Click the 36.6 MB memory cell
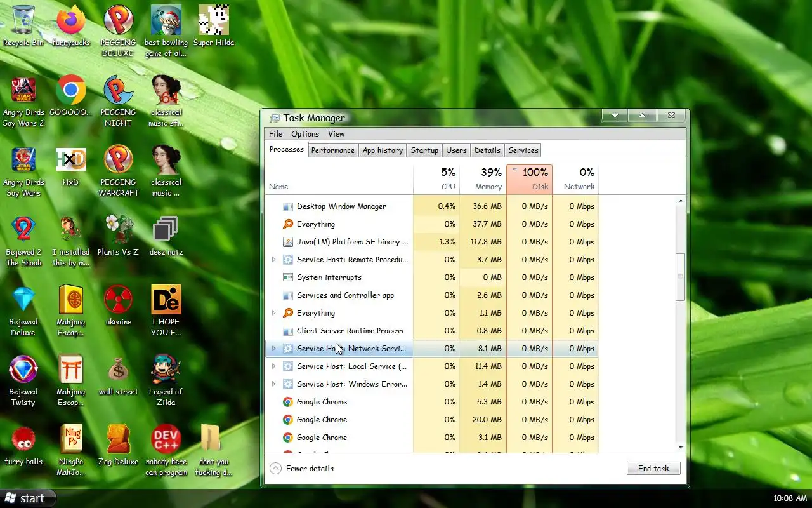This screenshot has height=508, width=812. click(x=483, y=206)
